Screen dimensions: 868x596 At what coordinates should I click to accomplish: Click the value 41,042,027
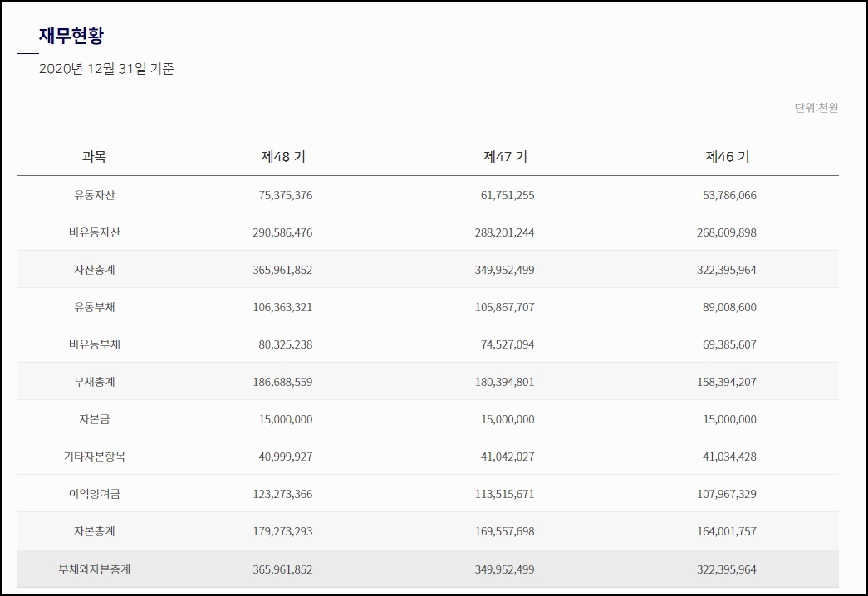(x=508, y=457)
